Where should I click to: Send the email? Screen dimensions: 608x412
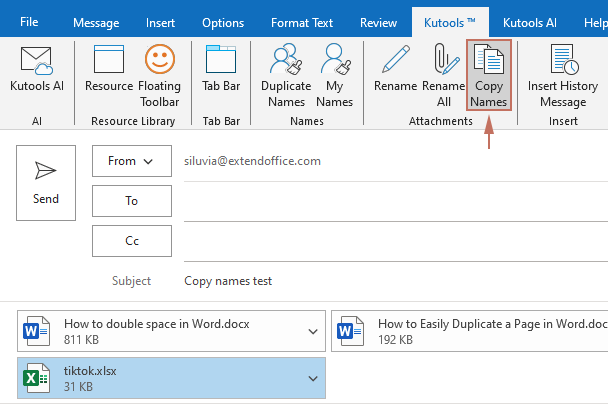click(46, 183)
